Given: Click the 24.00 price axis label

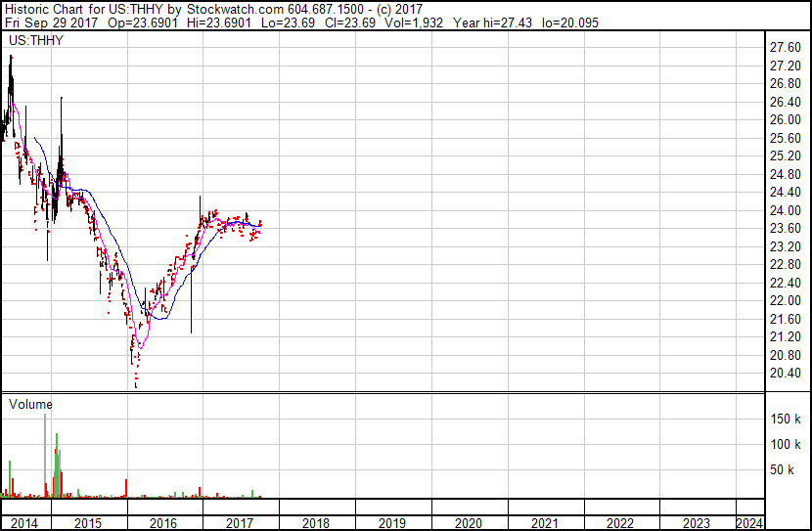Looking at the screenshot, I should [x=785, y=210].
